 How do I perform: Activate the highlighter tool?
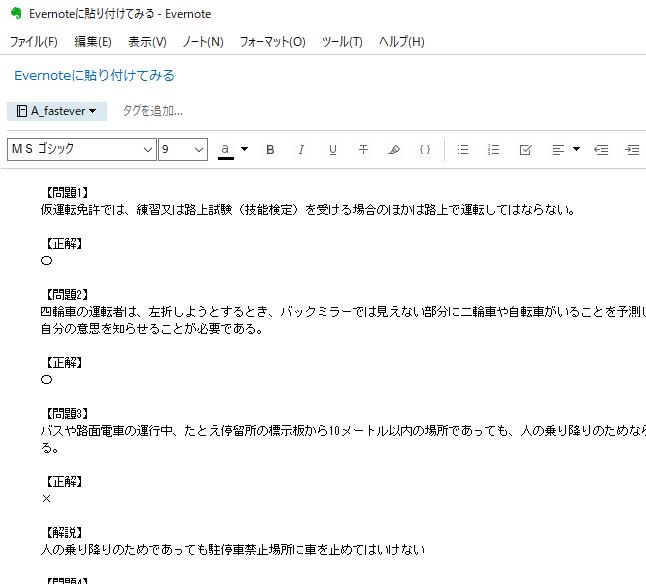[x=394, y=150]
